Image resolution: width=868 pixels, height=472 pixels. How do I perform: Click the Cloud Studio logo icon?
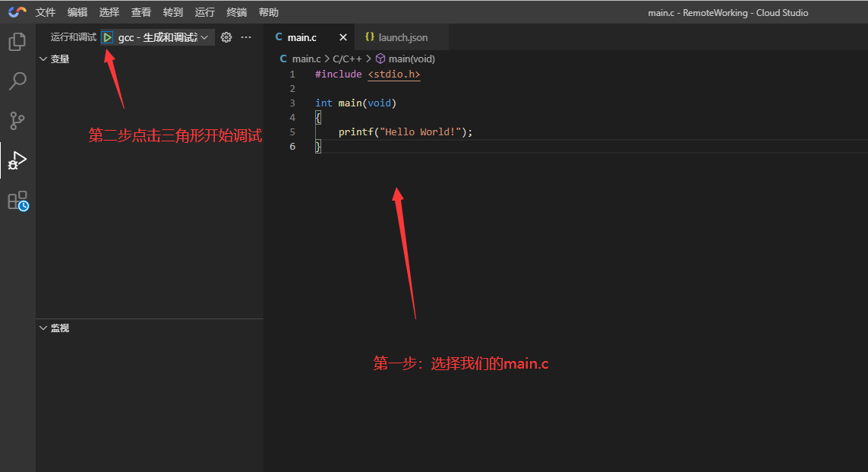click(x=17, y=12)
